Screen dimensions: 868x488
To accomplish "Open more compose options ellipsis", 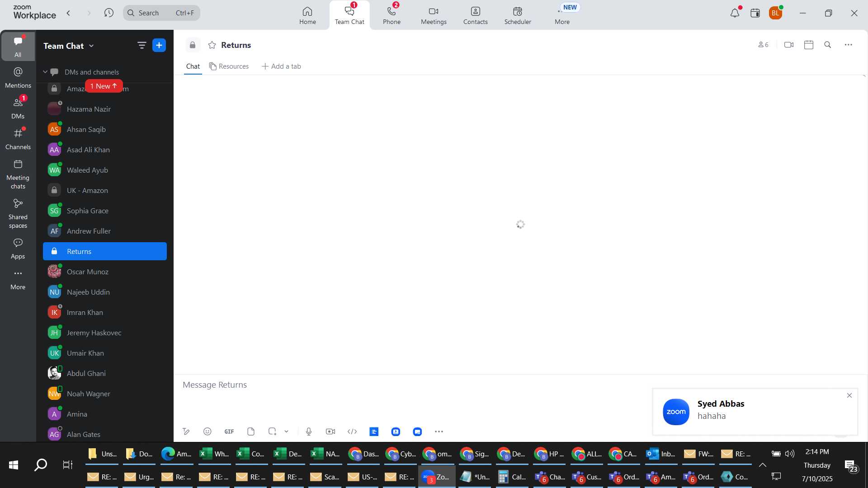I will pyautogui.click(x=439, y=432).
